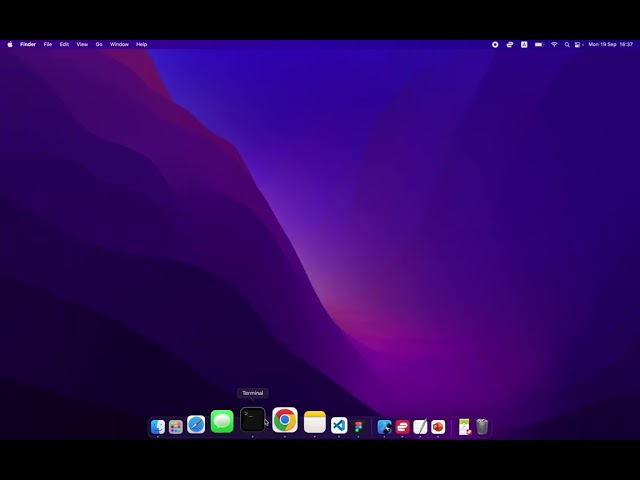Open the View menu
Viewport: 640px width, 480px height.
pyautogui.click(x=82, y=44)
